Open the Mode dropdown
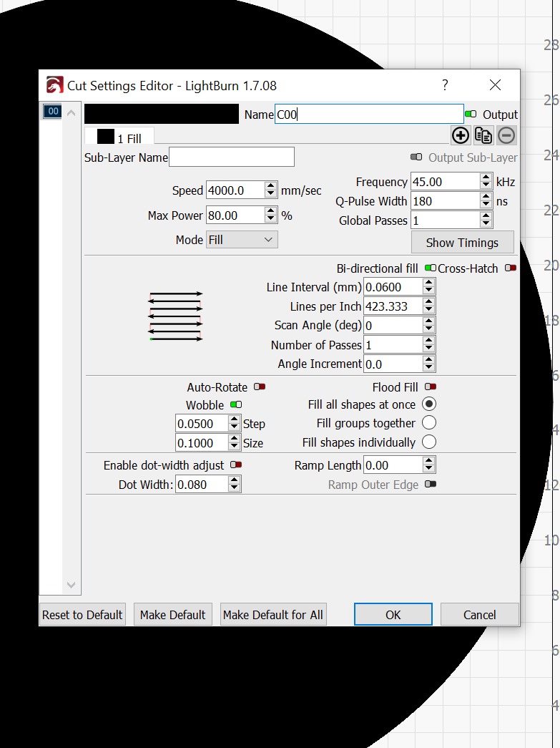Viewport: 560px width, 748px height. (x=242, y=240)
